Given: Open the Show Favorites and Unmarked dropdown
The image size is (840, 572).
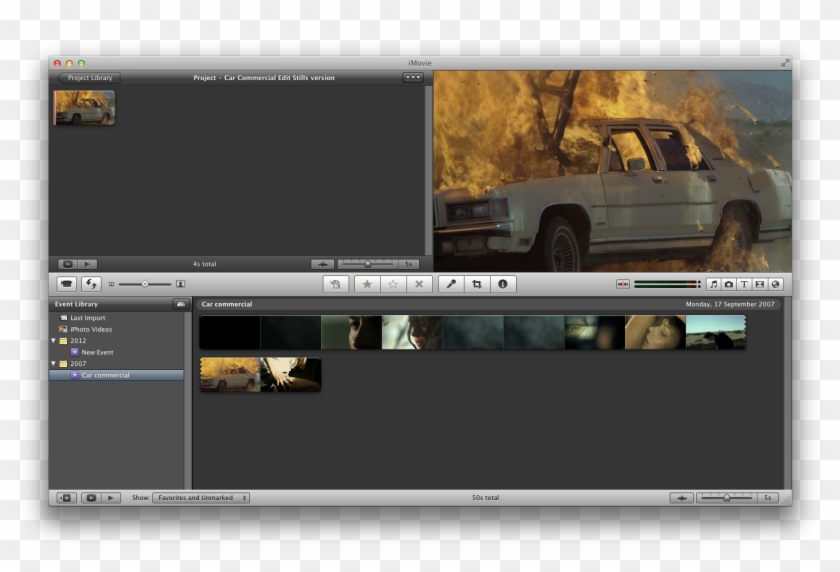Looking at the screenshot, I should point(201,498).
